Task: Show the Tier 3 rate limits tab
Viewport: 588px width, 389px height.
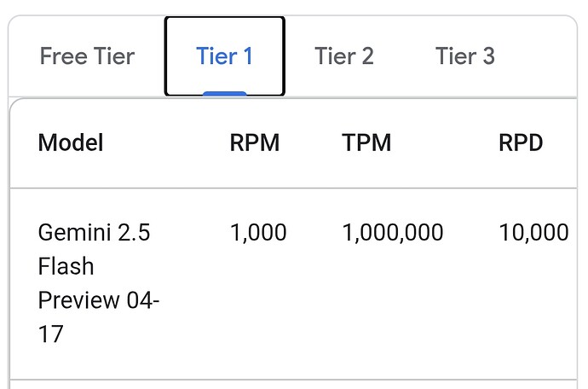Action: (465, 56)
